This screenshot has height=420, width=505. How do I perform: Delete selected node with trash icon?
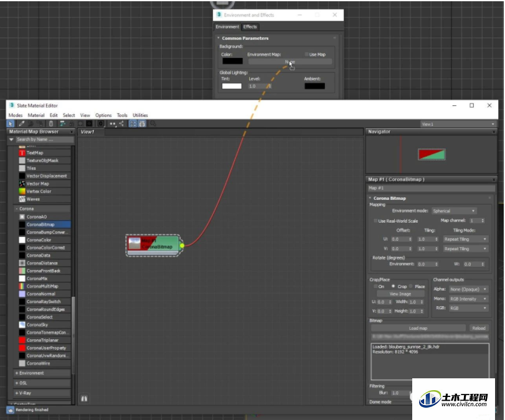tap(51, 124)
